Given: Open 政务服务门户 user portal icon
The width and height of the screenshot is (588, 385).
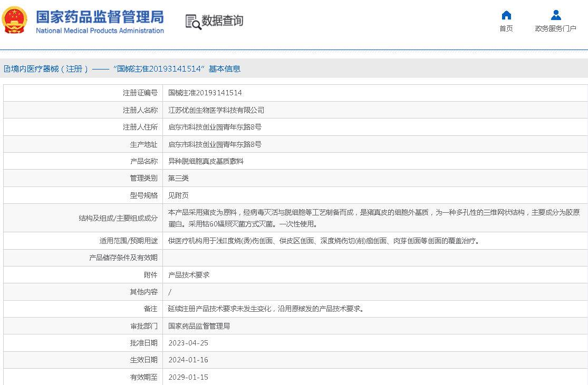Looking at the screenshot, I should coord(556,15).
